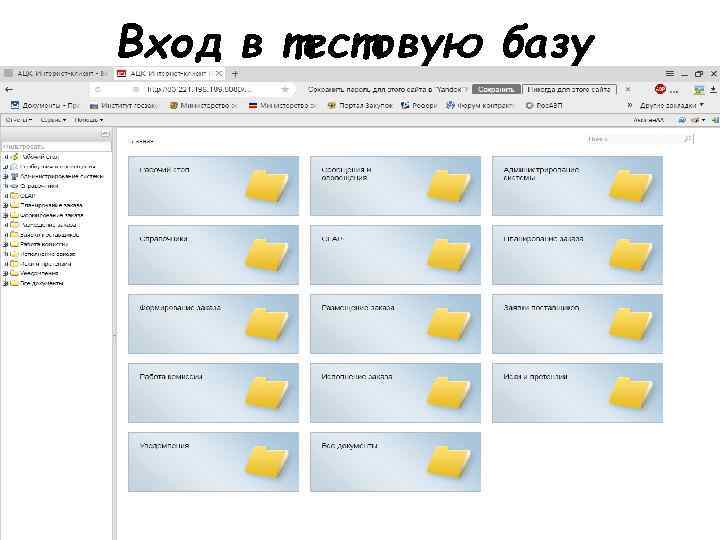Screen dimensions: 720x540
Task: Go back with the browser back arrow
Action: (9, 89)
